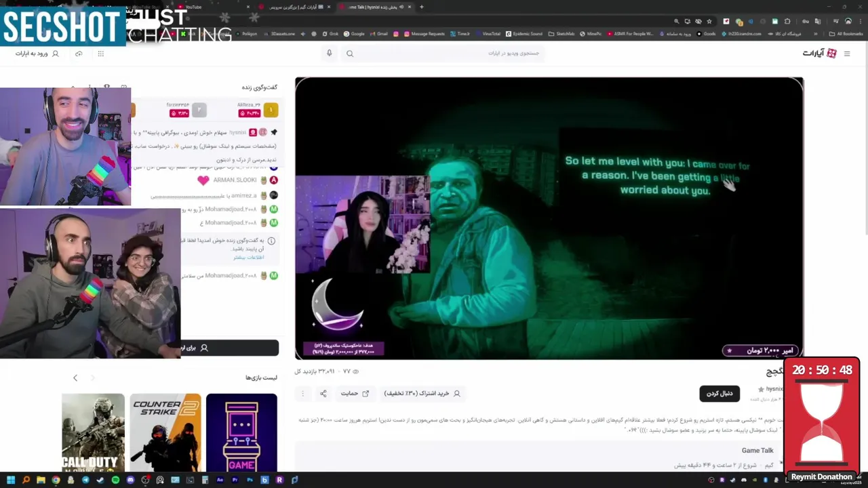Open the Chrome extensions puzzle icon
The height and width of the screenshot is (488, 868).
pyautogui.click(x=787, y=21)
